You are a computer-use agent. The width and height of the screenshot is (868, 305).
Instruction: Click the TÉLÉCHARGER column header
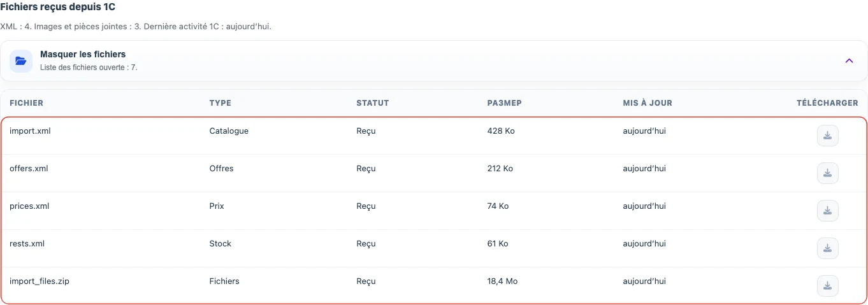(827, 103)
